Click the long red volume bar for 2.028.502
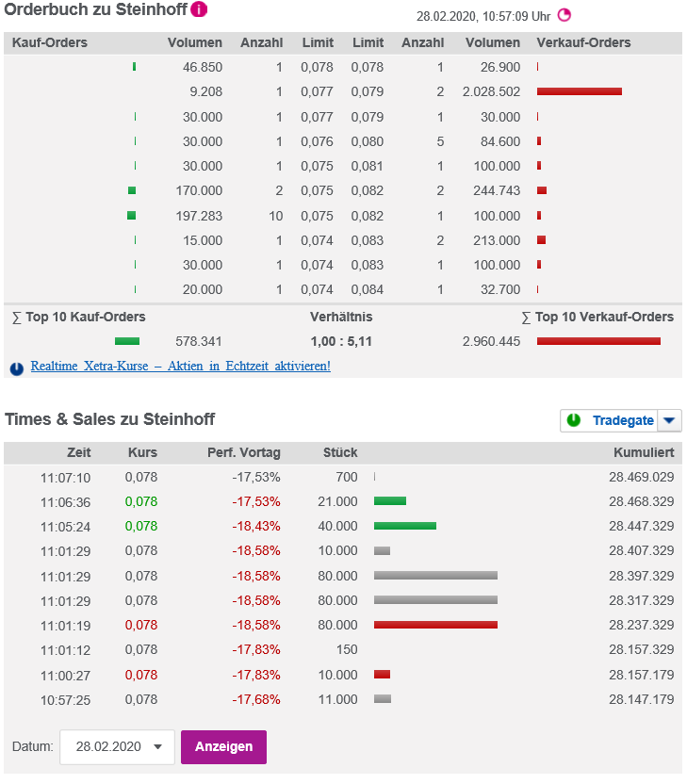 click(580, 91)
